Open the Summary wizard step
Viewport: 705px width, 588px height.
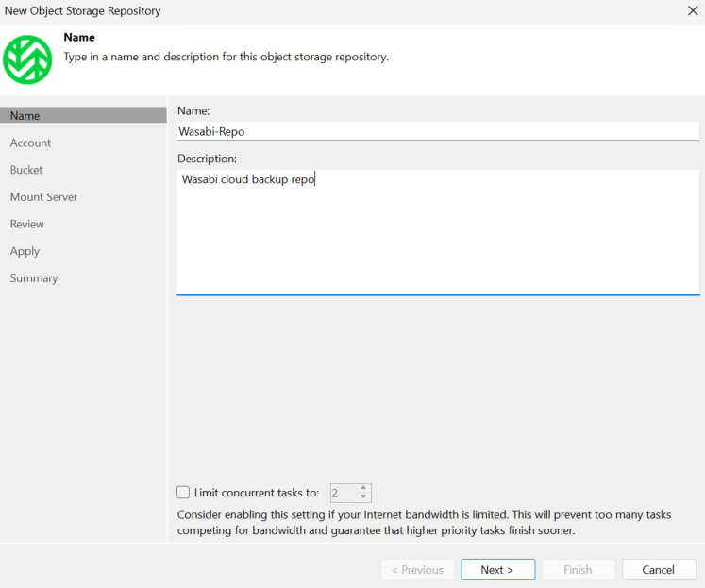(x=34, y=278)
